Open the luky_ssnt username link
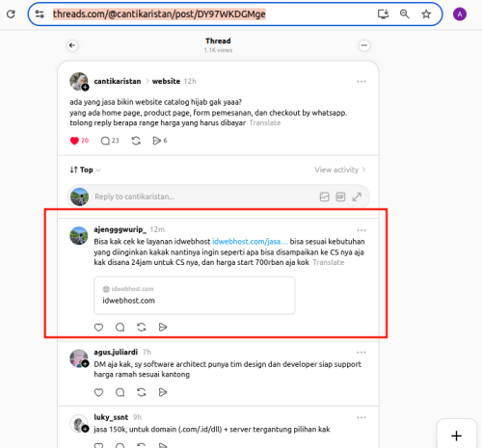Viewport: 482px width, 448px height. 111,417
